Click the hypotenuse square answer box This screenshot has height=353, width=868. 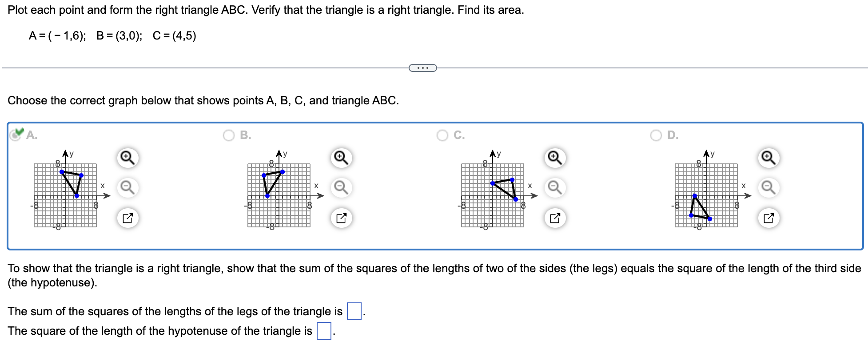click(324, 330)
